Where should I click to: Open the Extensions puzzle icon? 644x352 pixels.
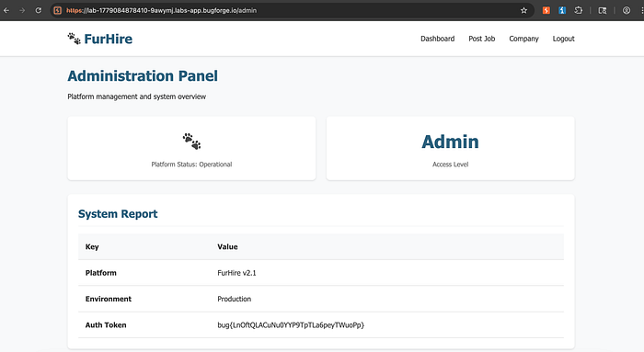pos(579,10)
